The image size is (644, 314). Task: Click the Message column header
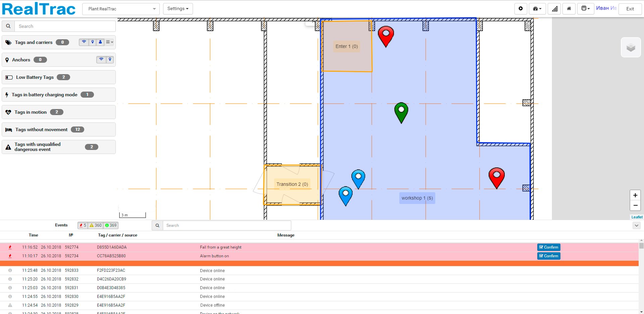point(286,235)
